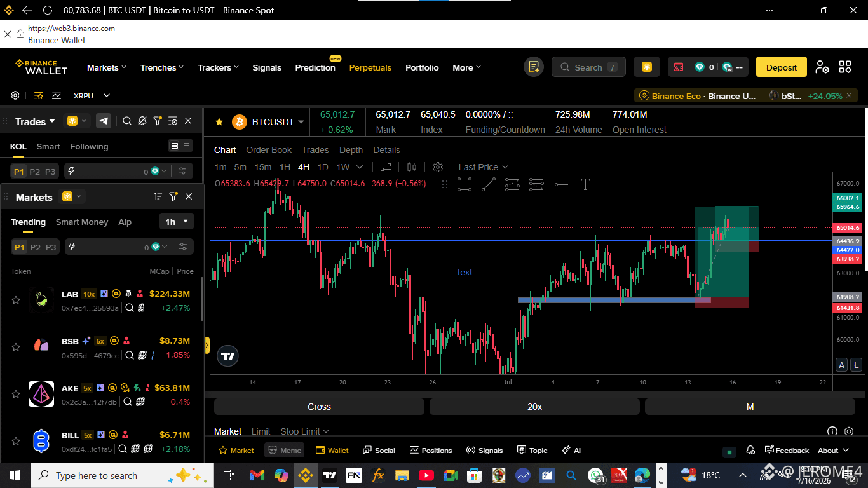This screenshot has height=488, width=868.
Task: Open the Telegram icon in Trades panel
Action: coord(104,121)
